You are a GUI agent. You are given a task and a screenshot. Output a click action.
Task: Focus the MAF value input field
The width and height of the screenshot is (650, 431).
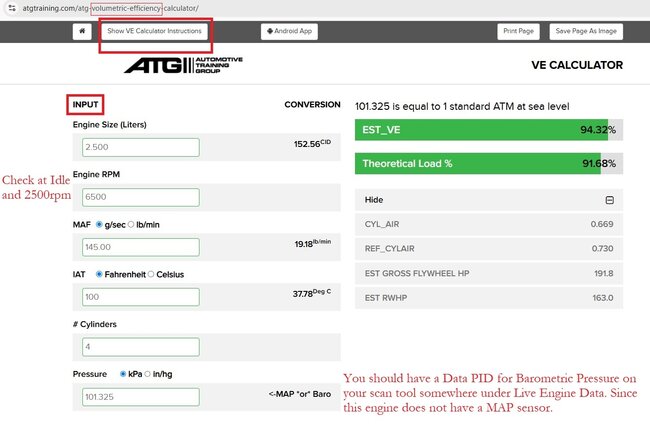pos(141,247)
